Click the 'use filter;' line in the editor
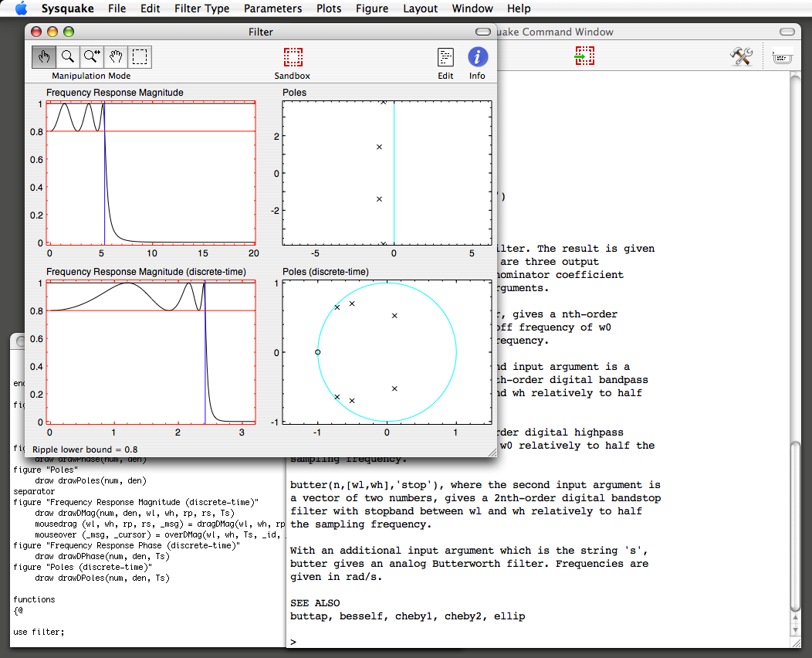 tap(39, 632)
